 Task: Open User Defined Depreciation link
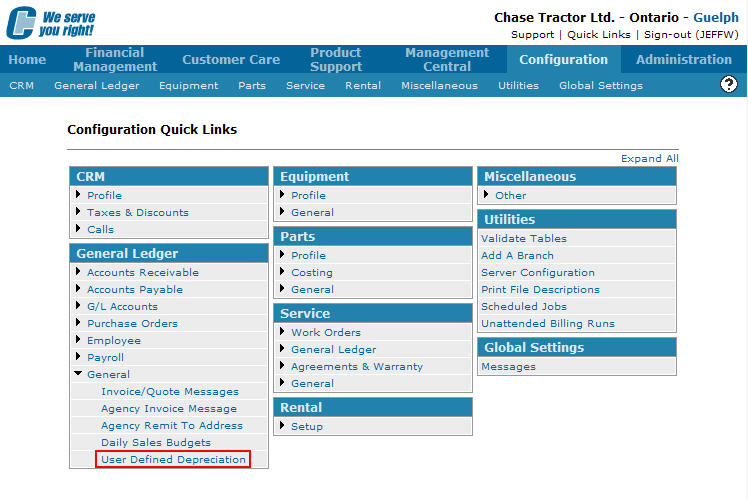173,459
